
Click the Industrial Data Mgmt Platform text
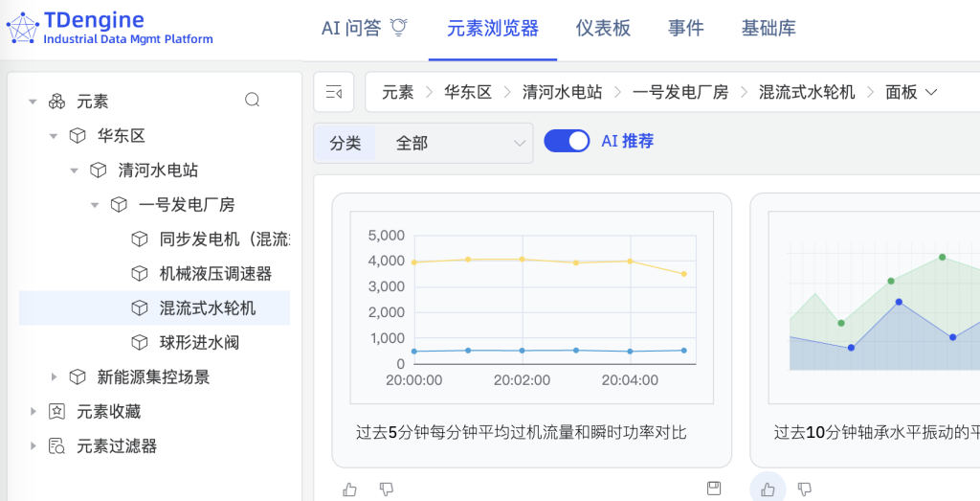pos(128,38)
